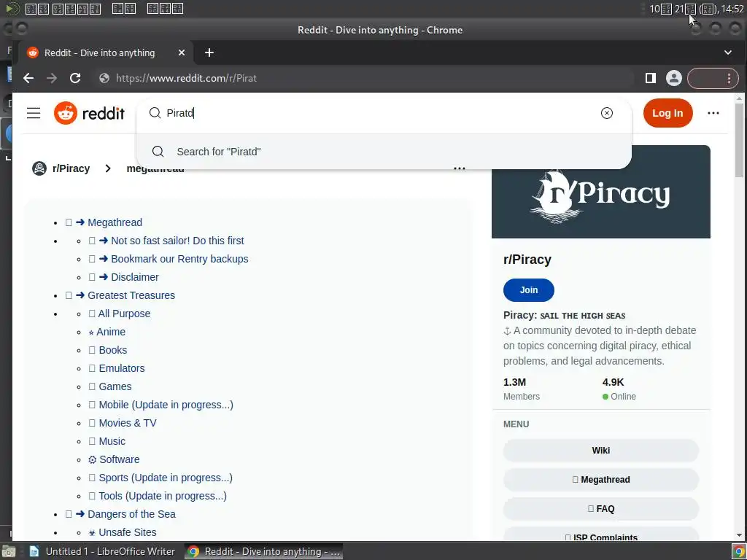
Task: Open a new browser tab
Action: click(x=209, y=52)
